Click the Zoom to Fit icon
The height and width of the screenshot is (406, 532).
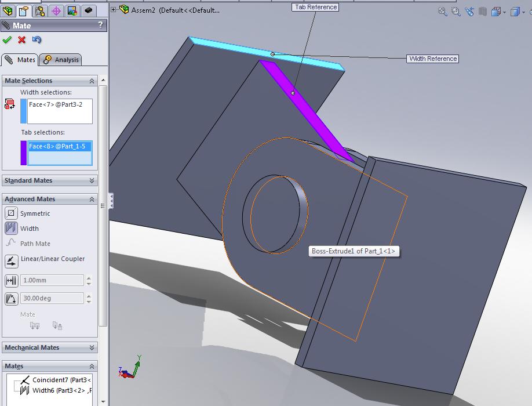tap(442, 12)
